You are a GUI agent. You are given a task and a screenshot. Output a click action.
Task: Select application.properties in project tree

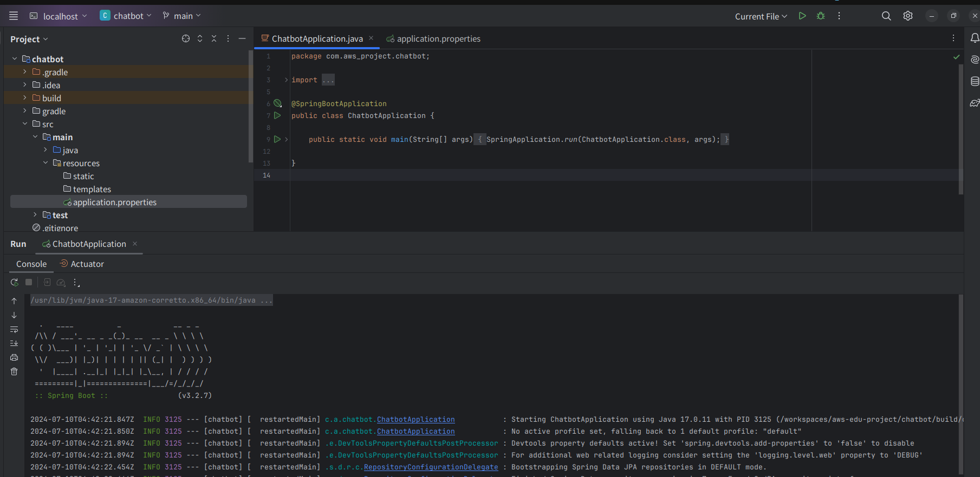pyautogui.click(x=114, y=202)
